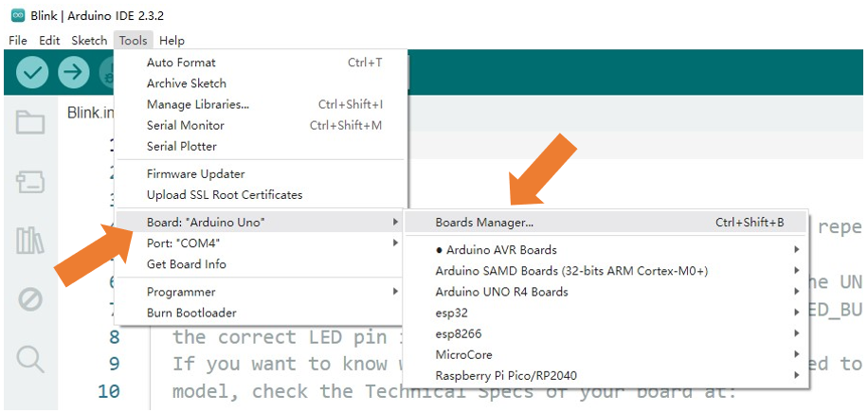Launch Serial Monitor from Tools menu

pyautogui.click(x=261, y=126)
